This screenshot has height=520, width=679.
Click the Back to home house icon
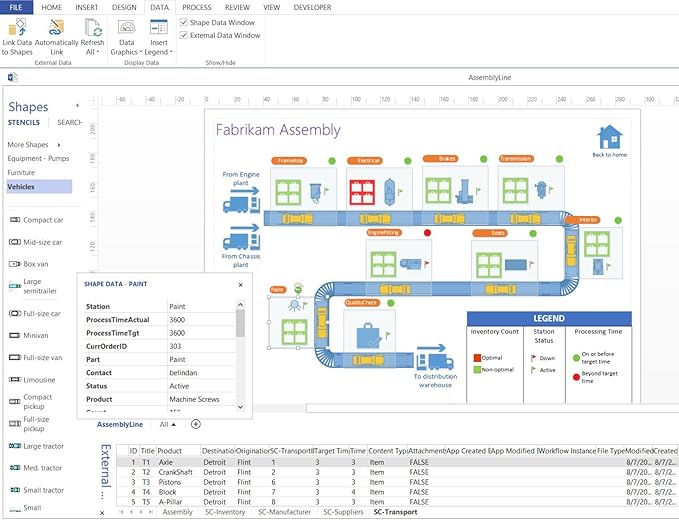(609, 137)
